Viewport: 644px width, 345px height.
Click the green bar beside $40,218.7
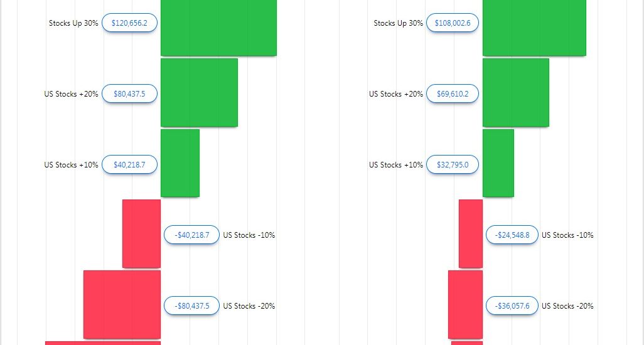[180, 163]
